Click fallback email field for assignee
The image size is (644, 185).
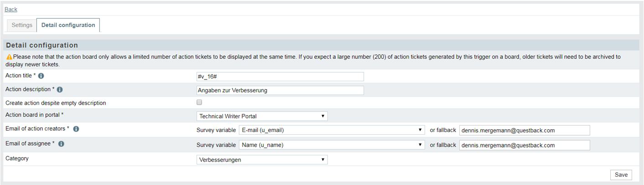(525, 145)
